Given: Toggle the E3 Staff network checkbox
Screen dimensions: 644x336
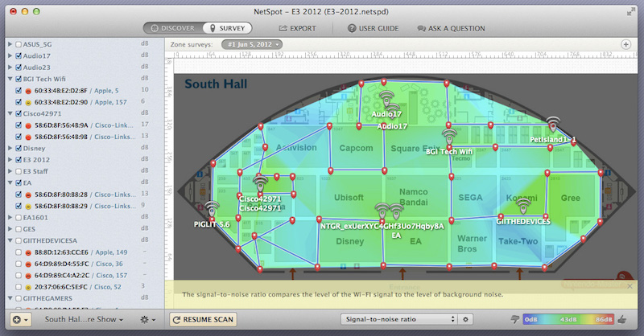Looking at the screenshot, I should [x=18, y=171].
